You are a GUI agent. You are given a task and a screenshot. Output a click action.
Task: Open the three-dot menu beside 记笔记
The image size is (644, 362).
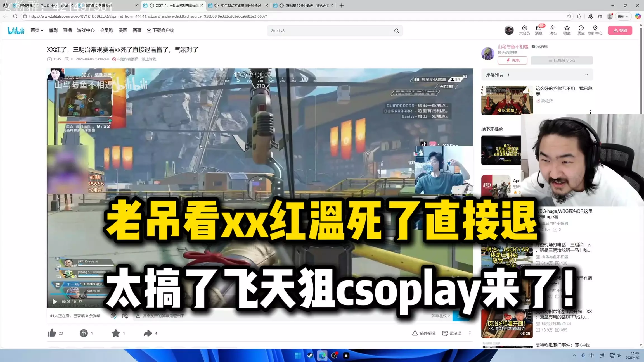[x=470, y=333]
